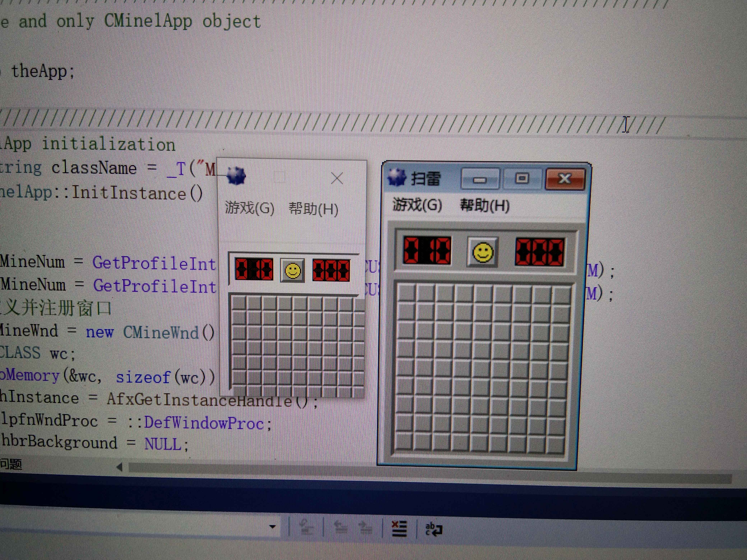Click the 010 mine counter in the 扫雷 window
747x560 pixels.
427,250
